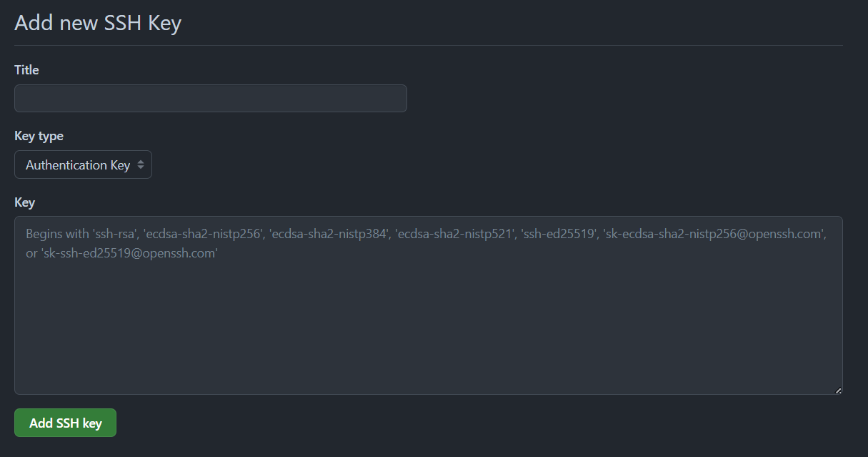Click the 'Key type' label
This screenshot has width=868, height=457.
point(39,136)
